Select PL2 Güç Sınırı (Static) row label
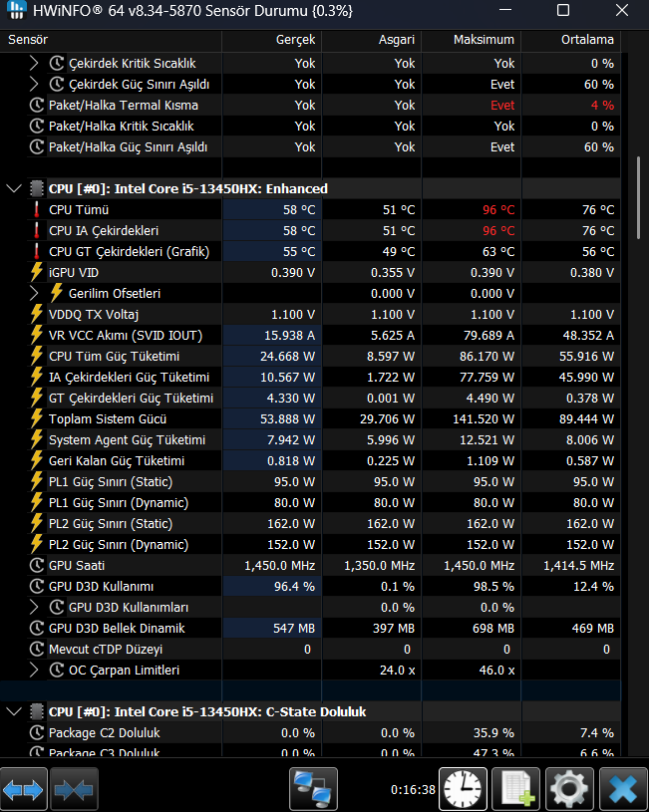This screenshot has height=812, width=649. pos(111,523)
